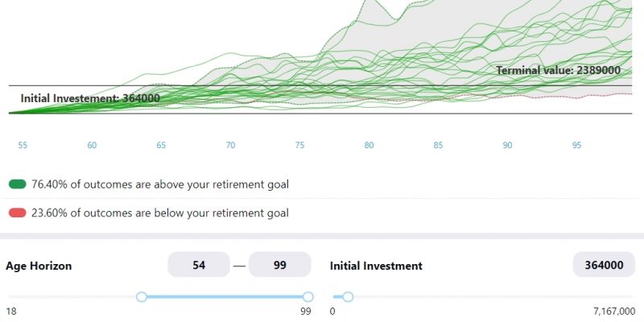The width and height of the screenshot is (644, 322).
Task: Click the Age Horizon maximum field showing 99
Action: [279, 265]
